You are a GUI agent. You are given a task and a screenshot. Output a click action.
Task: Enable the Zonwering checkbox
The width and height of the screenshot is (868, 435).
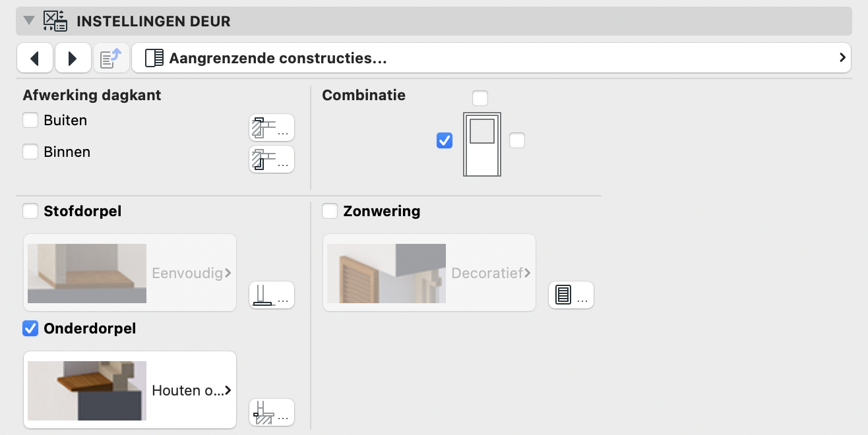pyautogui.click(x=330, y=211)
